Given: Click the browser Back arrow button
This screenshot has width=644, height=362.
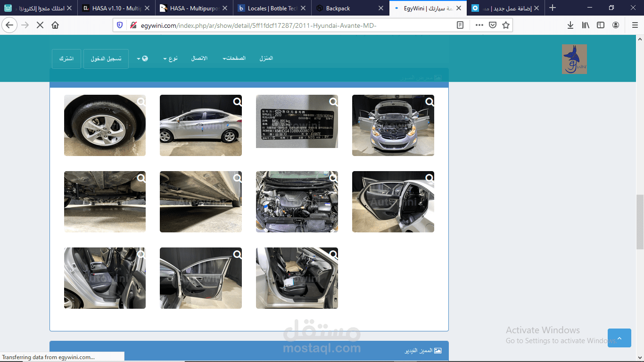Looking at the screenshot, I should point(9,25).
